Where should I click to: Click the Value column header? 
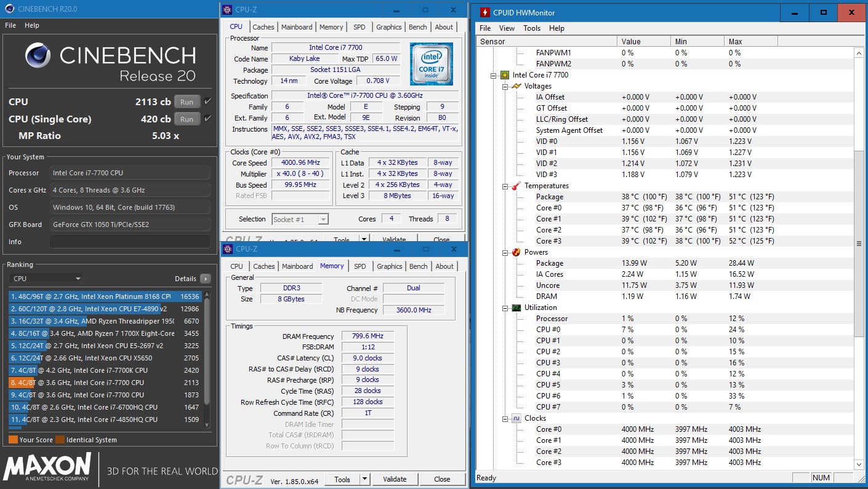pos(644,41)
